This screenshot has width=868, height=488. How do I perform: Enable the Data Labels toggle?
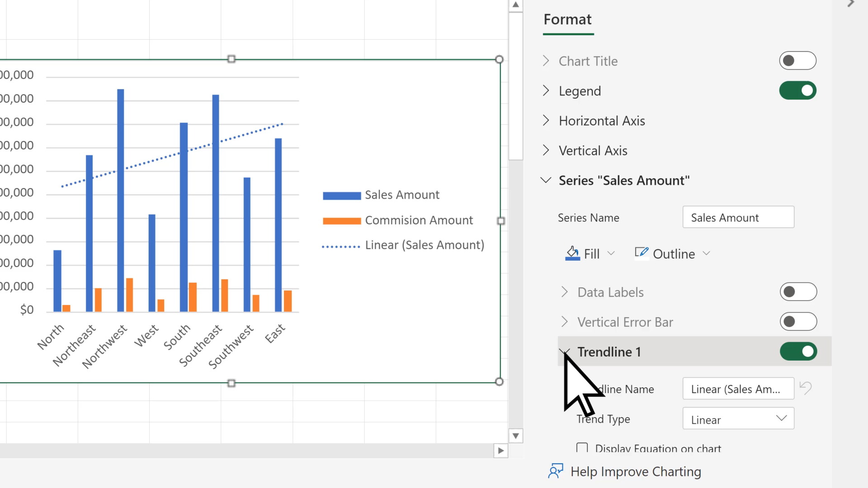[799, 292]
